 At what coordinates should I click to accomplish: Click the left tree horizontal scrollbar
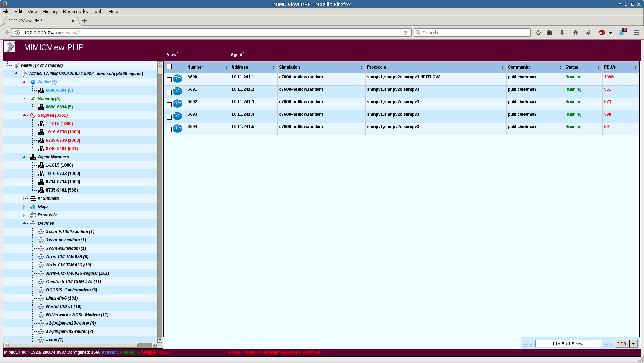click(x=73, y=345)
